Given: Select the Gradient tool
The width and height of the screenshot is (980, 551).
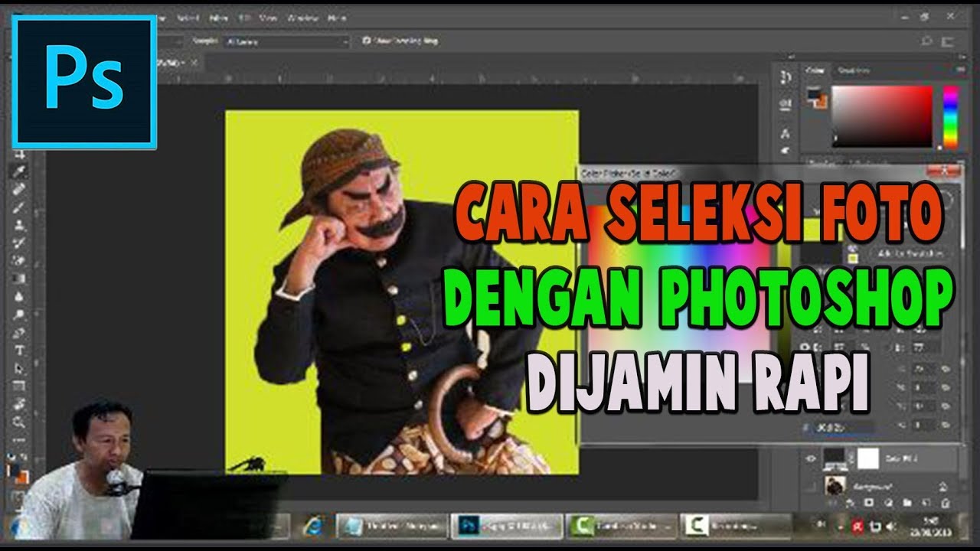Looking at the screenshot, I should [x=20, y=279].
